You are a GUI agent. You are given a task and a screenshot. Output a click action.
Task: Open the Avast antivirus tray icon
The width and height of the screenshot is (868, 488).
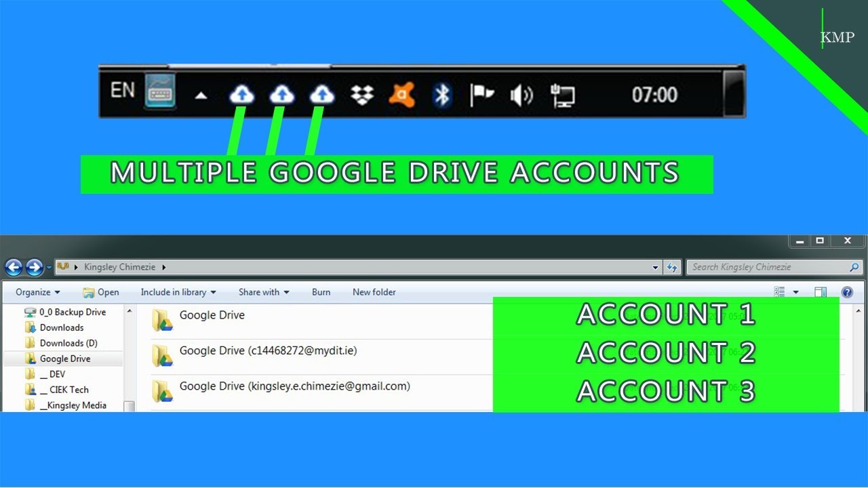402,95
